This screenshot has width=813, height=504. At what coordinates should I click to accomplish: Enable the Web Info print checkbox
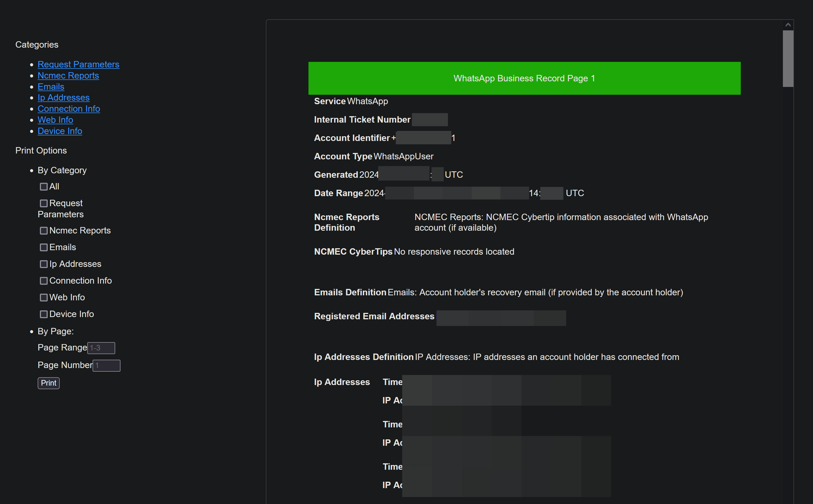click(44, 297)
